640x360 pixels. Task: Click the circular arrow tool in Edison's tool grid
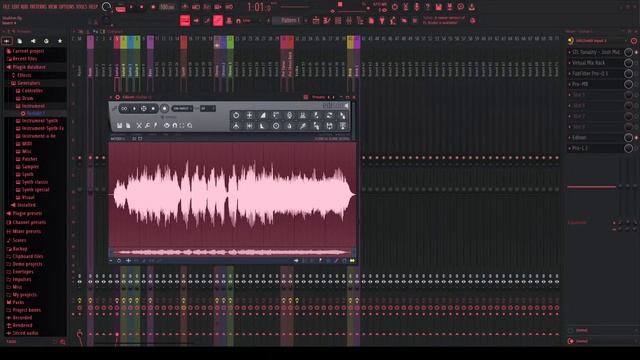click(x=236, y=116)
